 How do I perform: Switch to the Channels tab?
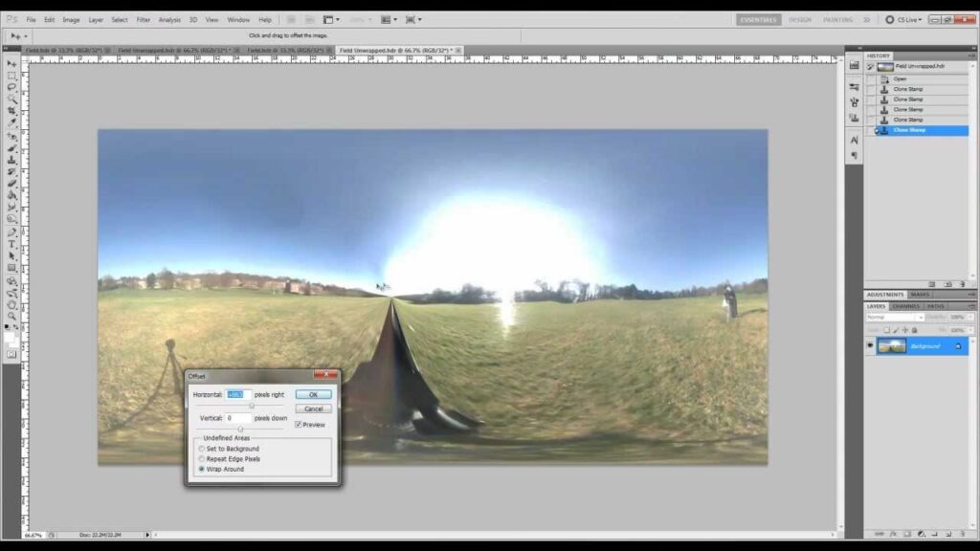pyautogui.click(x=904, y=306)
